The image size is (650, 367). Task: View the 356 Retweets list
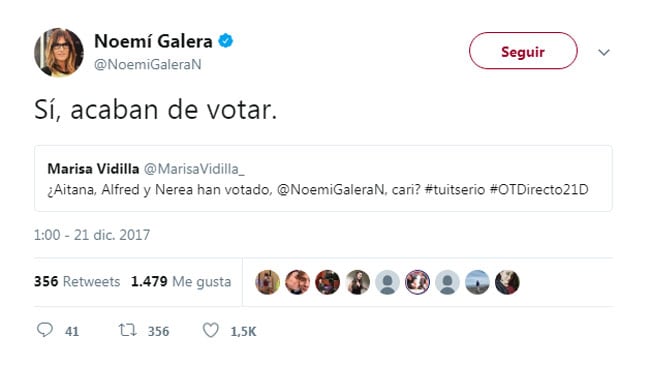[x=77, y=282]
